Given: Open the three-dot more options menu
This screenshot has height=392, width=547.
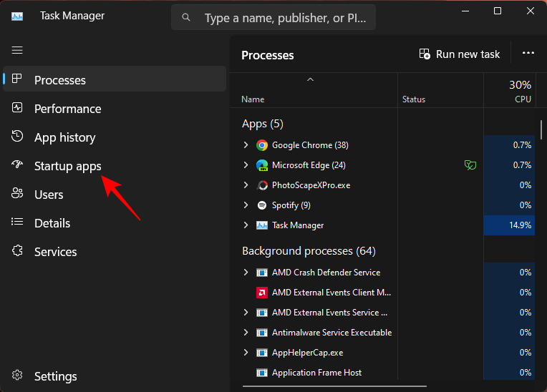Looking at the screenshot, I should click(528, 54).
